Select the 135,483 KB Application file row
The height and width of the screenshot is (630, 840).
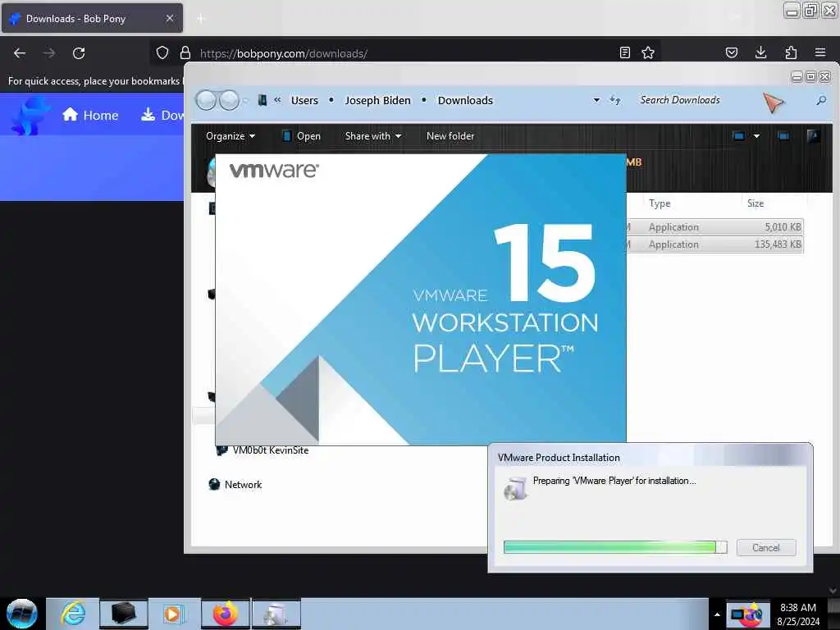(715, 244)
